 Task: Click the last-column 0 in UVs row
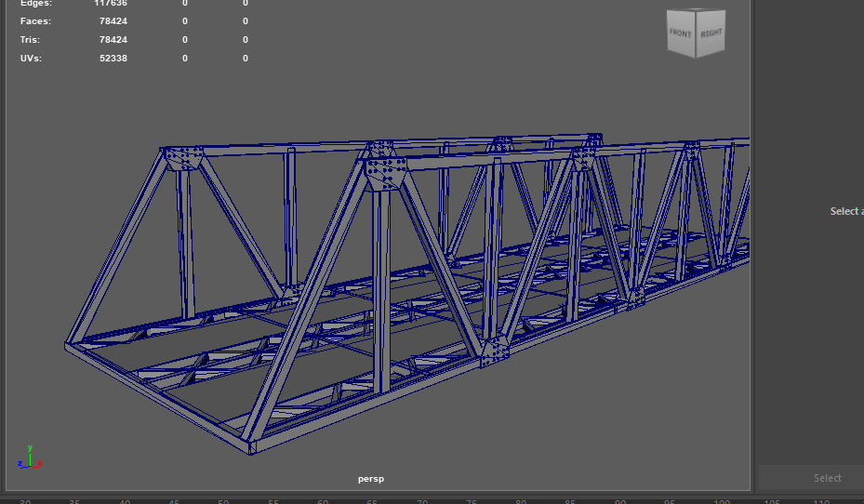click(x=246, y=58)
